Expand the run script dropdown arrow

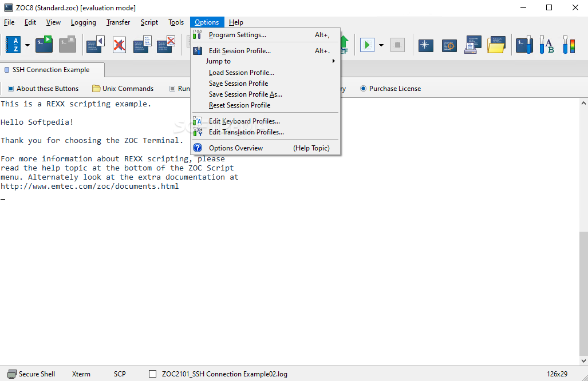(381, 45)
